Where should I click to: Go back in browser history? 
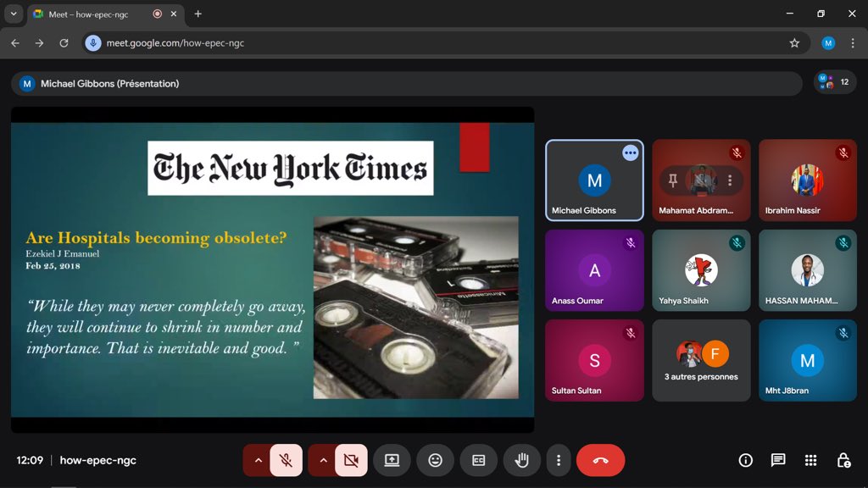(x=15, y=43)
